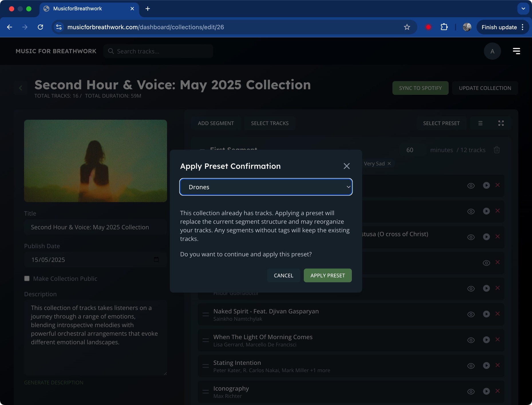Play When The Light Of Morning Comes
The width and height of the screenshot is (532, 405).
click(x=486, y=340)
